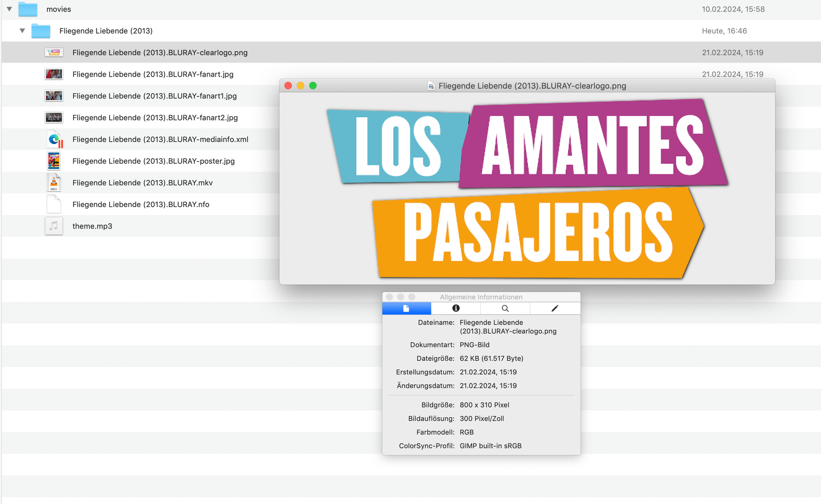Viewport: 821px width, 504px height.
Task: Select file Fliegende Liebende (2013).BLURAY-fanart1.jpg
Action: (x=154, y=96)
